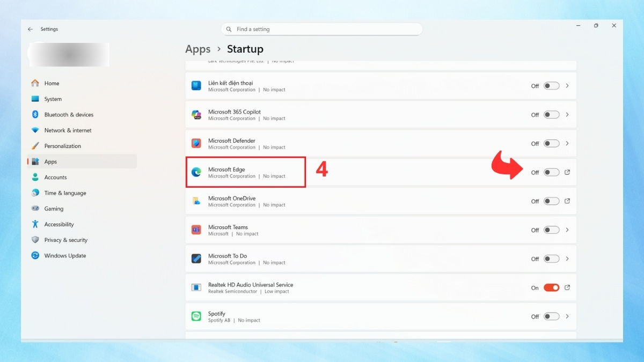Go back using the back arrow

(30, 29)
